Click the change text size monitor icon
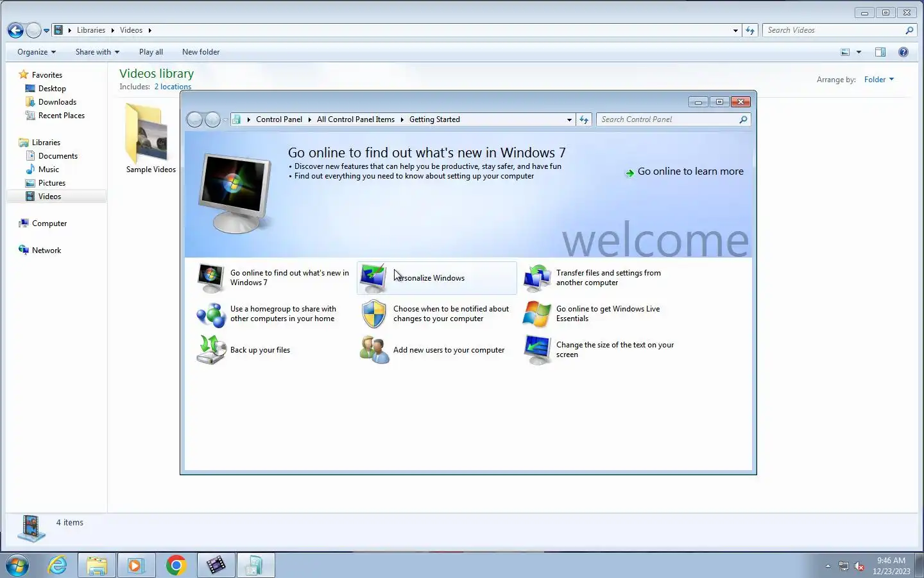 click(x=537, y=350)
